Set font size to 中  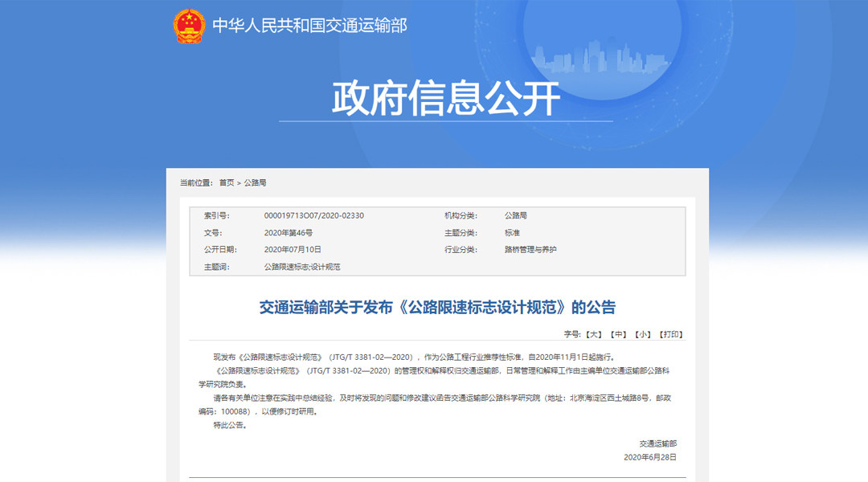pyautogui.click(x=618, y=334)
